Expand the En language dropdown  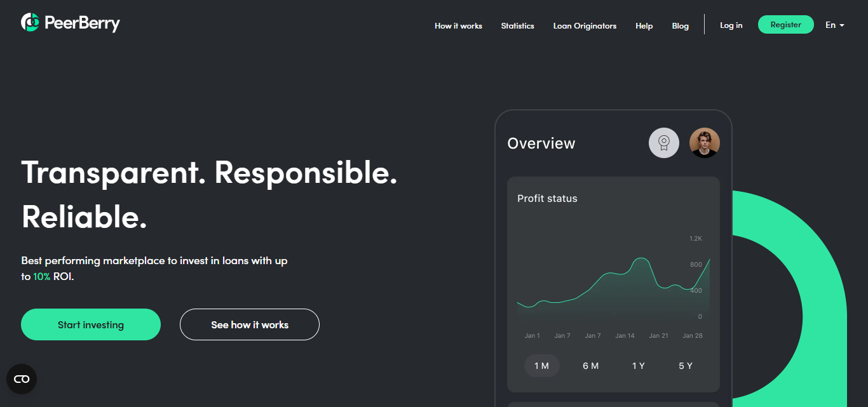click(x=834, y=25)
